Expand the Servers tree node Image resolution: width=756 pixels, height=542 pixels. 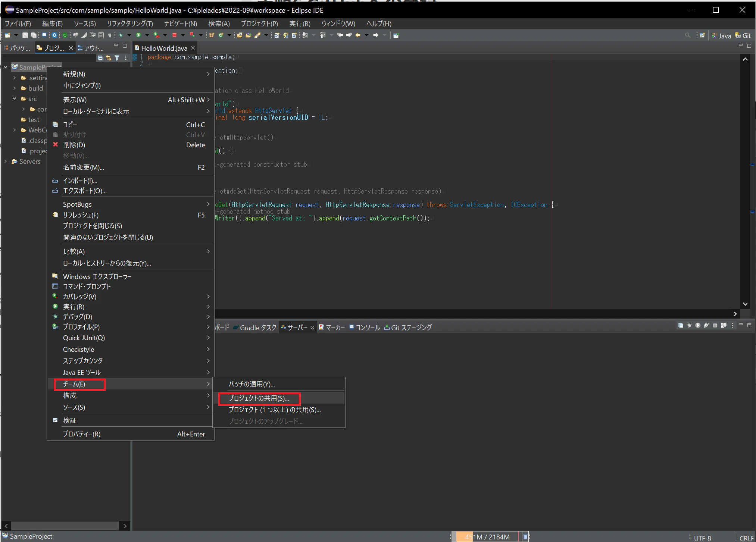click(6, 161)
